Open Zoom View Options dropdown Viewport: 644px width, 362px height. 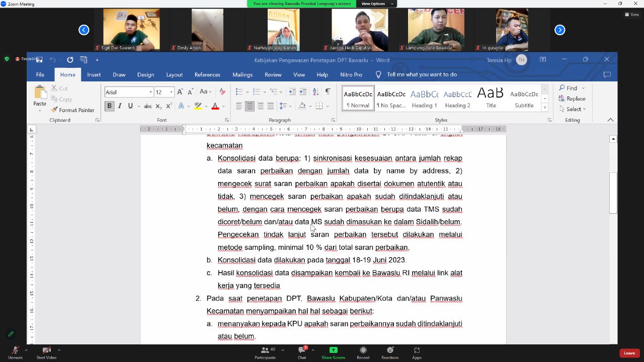pos(376,4)
